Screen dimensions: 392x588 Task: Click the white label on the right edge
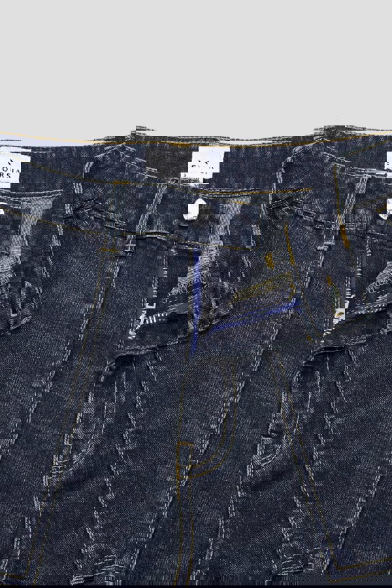point(388,165)
